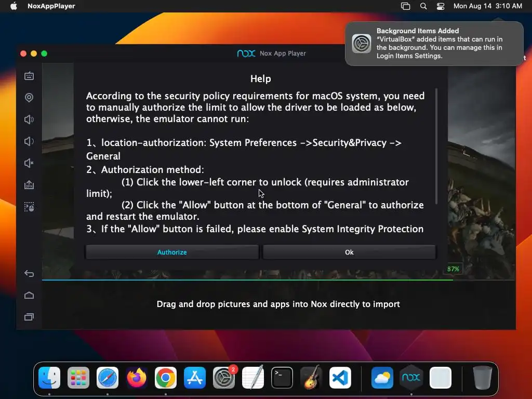The image size is (532, 399).
Task: Click the text about System Integrity Protection
Action: point(255,229)
